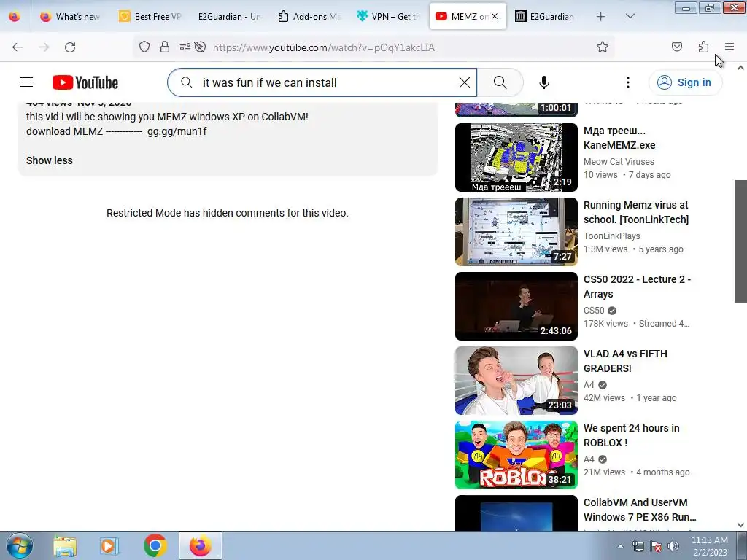747x560 pixels.
Task: Click the Sign in button
Action: 685,82
